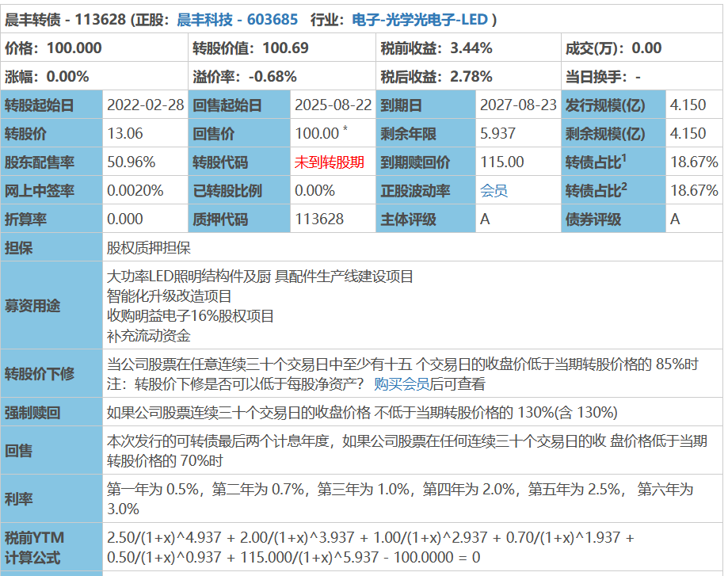Click the 债券评级 header cell
The width and height of the screenshot is (728, 576).
coord(613,219)
